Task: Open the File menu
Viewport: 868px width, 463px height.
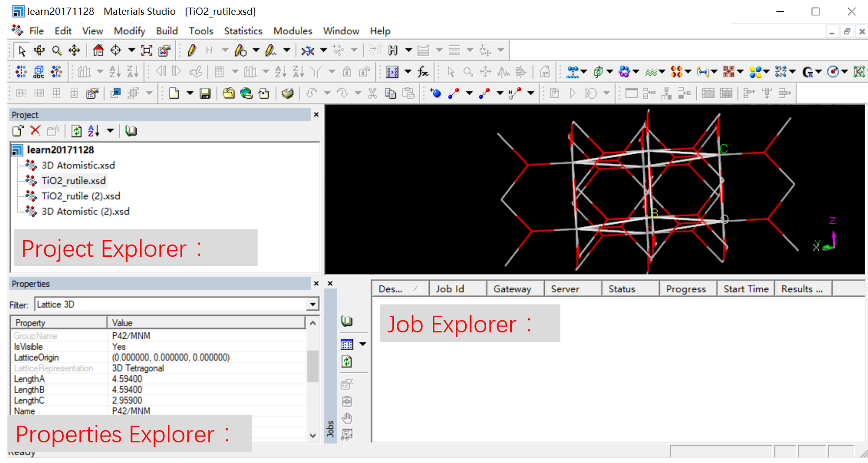Action: click(x=36, y=31)
